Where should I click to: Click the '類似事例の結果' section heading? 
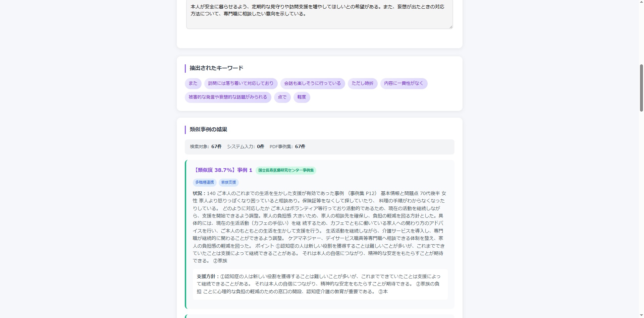pos(208,129)
